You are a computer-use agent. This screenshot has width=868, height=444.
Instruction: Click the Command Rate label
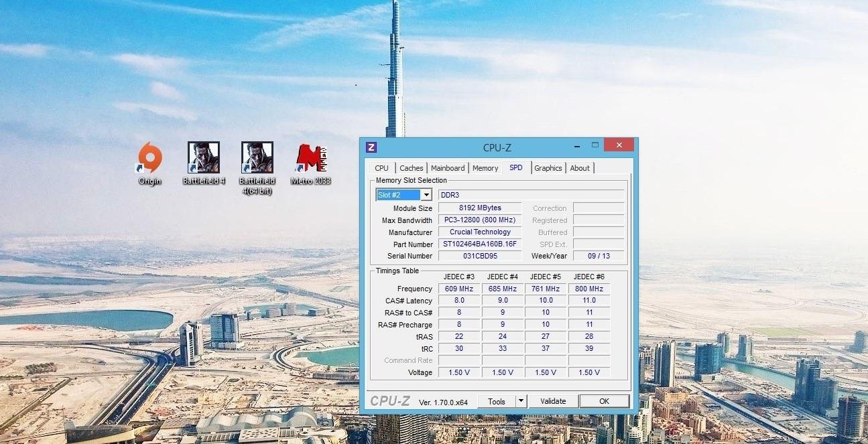click(x=408, y=361)
